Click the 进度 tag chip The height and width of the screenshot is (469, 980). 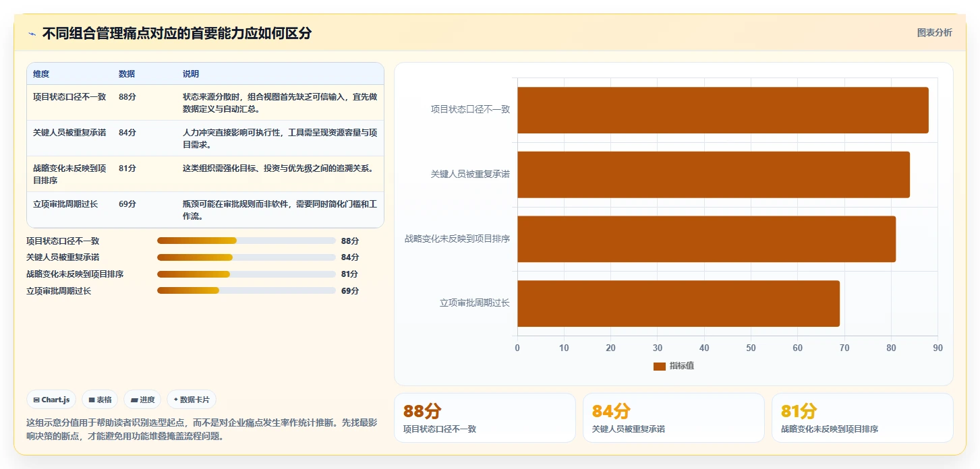tap(142, 400)
